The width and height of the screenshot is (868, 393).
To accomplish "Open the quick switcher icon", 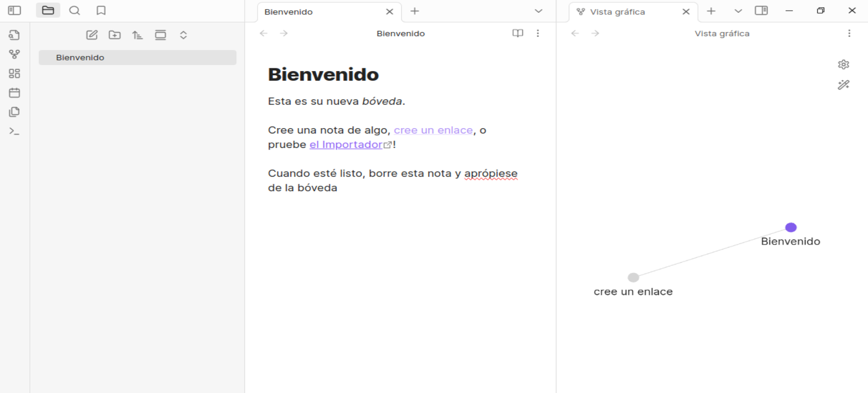I will point(14,35).
